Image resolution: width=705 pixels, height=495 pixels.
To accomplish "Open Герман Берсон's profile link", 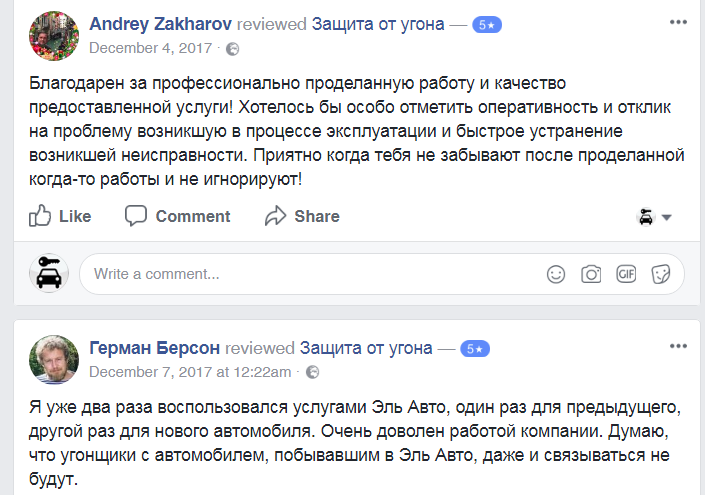I will click(x=155, y=348).
